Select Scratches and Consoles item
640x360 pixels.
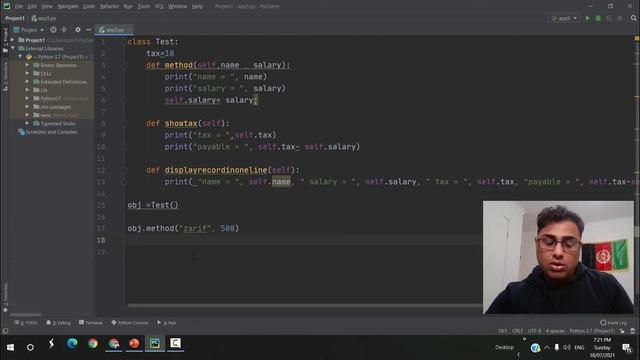click(48, 132)
